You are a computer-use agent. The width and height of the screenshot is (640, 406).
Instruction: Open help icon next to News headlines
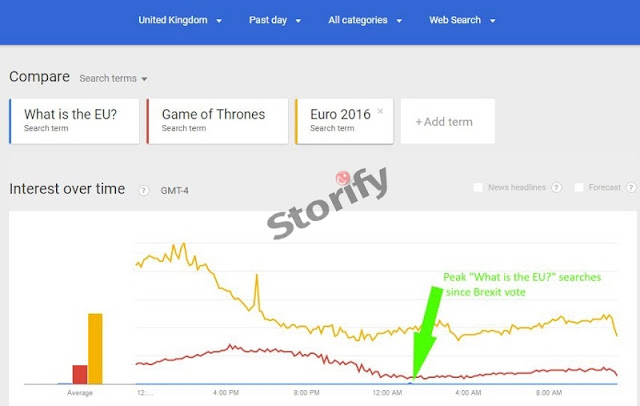pos(556,187)
